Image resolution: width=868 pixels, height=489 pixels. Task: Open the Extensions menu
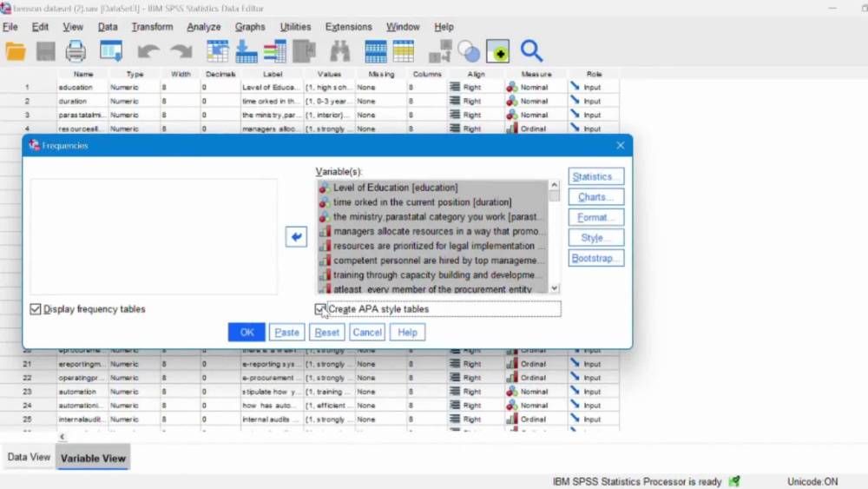(x=348, y=27)
